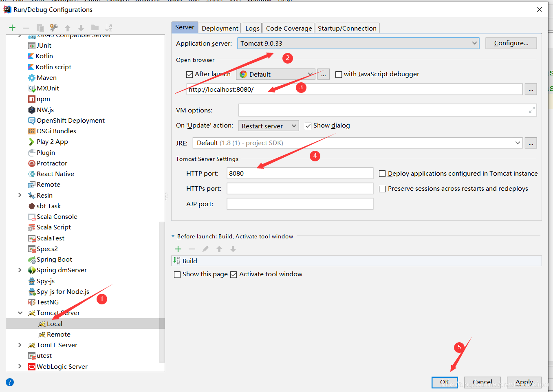Click the edit before launch task pencil
This screenshot has width=553, height=392.
point(205,249)
